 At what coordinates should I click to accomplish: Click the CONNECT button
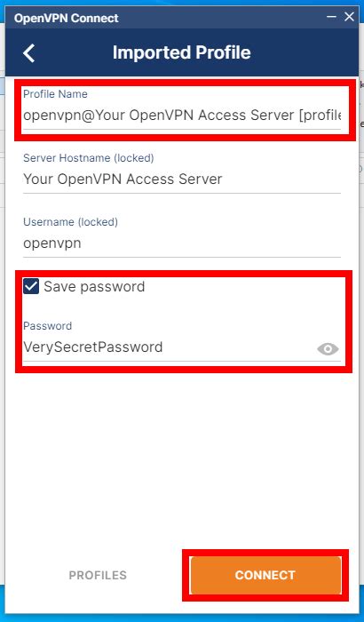click(265, 575)
